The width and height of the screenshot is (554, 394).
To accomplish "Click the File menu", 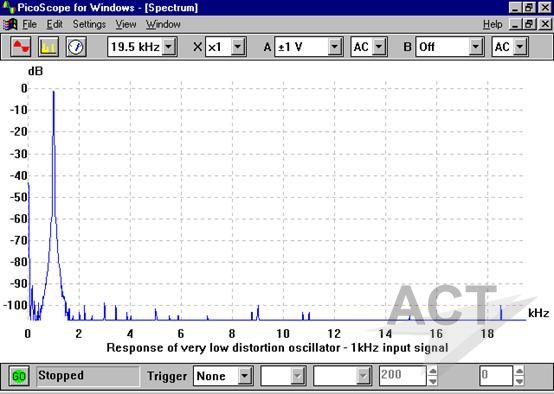I will pyautogui.click(x=29, y=24).
